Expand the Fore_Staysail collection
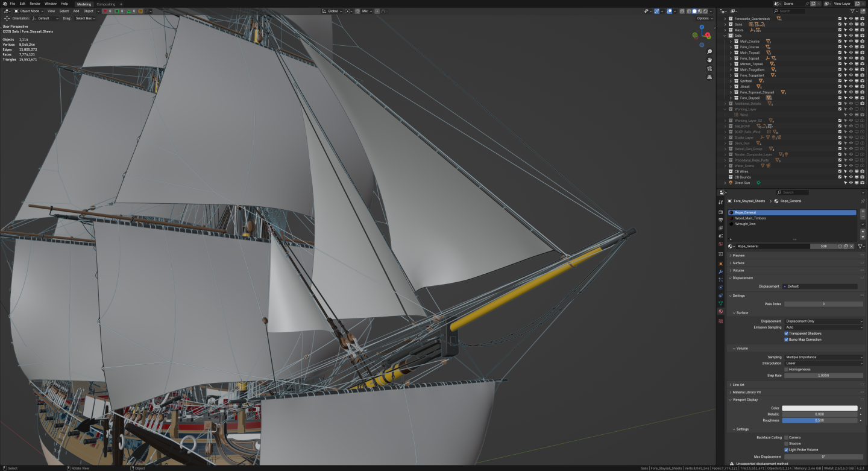Image resolution: width=868 pixels, height=471 pixels. tap(731, 98)
